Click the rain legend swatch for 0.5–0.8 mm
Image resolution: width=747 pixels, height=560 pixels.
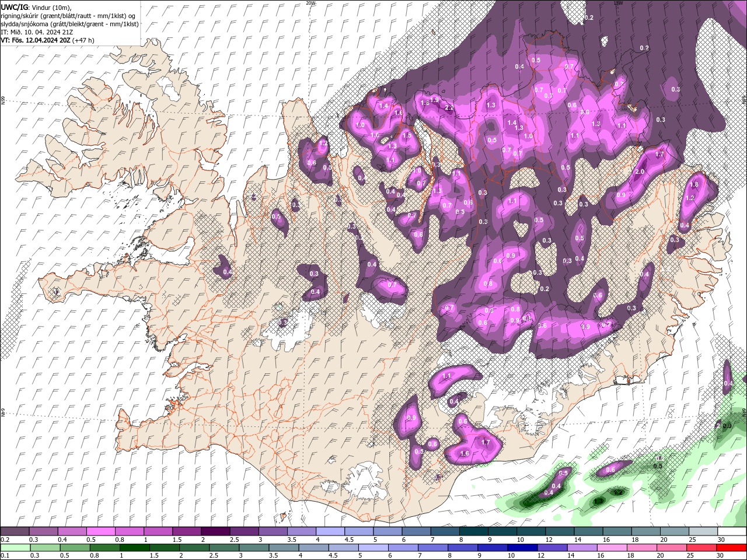(75, 548)
